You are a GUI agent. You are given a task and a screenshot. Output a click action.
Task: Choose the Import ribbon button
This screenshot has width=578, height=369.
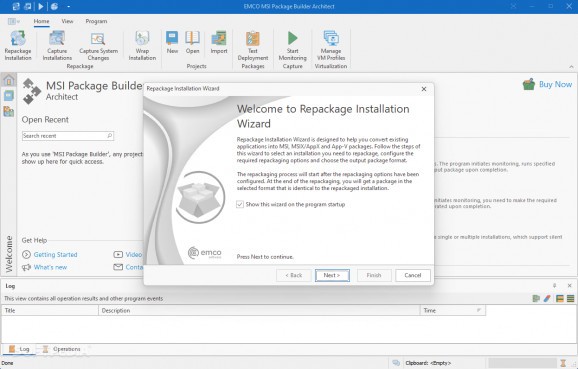[x=219, y=43]
